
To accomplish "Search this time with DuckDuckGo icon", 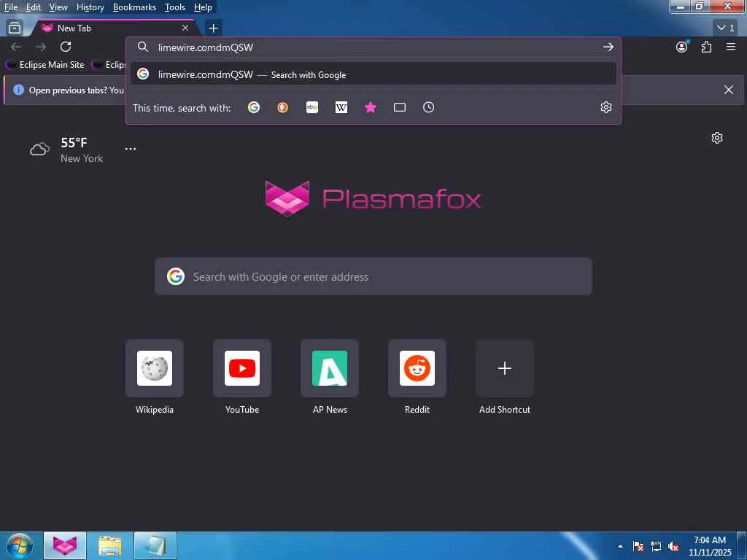I will pos(282,108).
